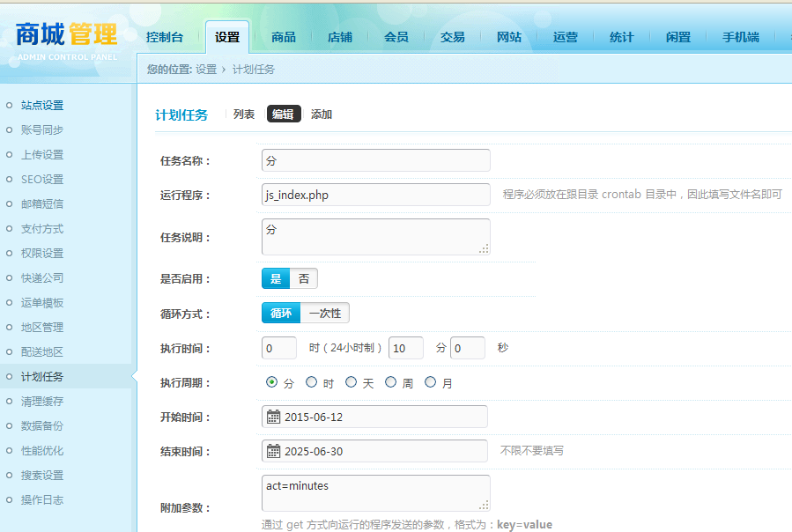Switch to the 编辑 sub-tab
This screenshot has width=792, height=532.
click(284, 115)
